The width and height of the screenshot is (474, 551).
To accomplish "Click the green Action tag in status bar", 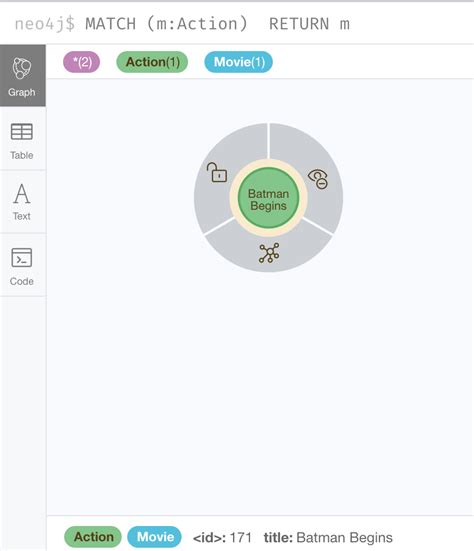I will [93, 537].
